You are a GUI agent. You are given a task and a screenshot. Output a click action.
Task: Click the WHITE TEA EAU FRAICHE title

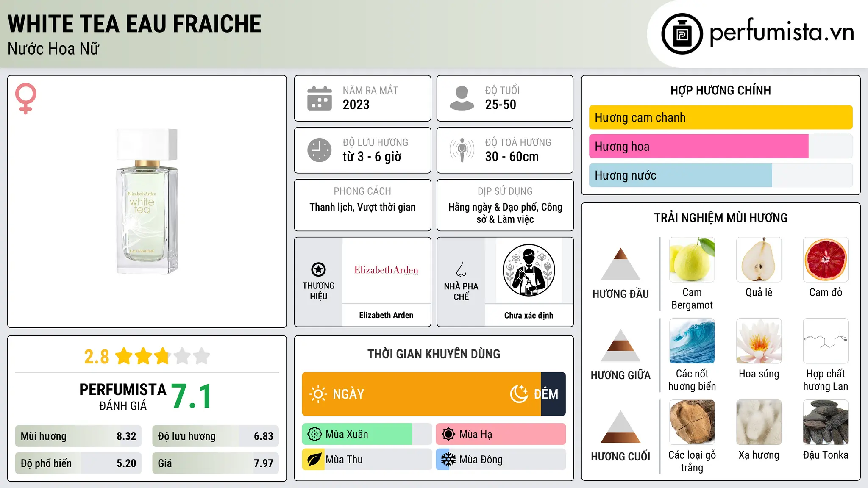pos(134,24)
